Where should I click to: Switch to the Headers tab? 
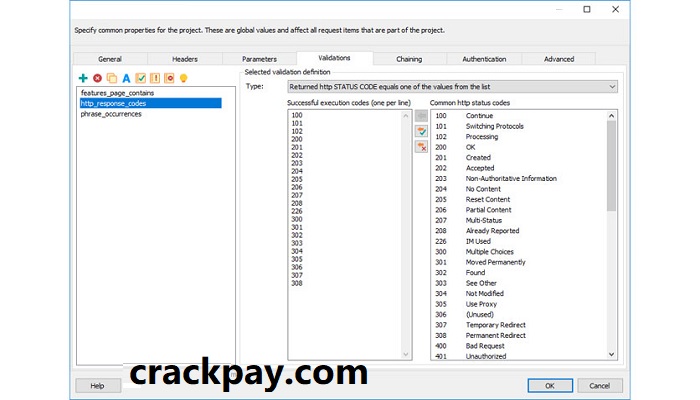185,59
